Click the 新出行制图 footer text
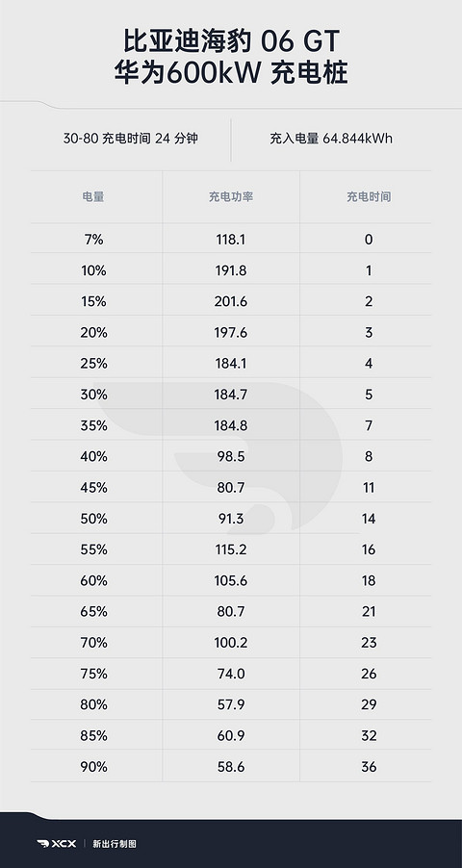462x868 pixels. [115, 844]
